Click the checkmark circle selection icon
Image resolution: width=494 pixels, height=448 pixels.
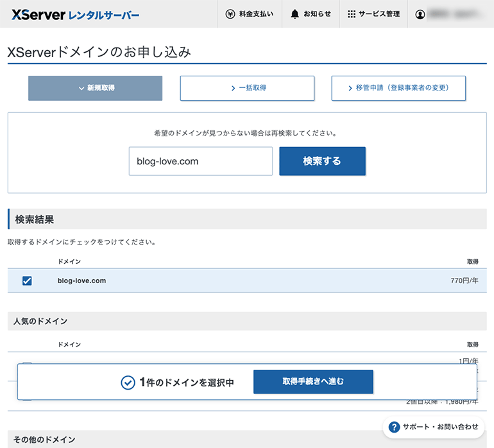pos(128,383)
